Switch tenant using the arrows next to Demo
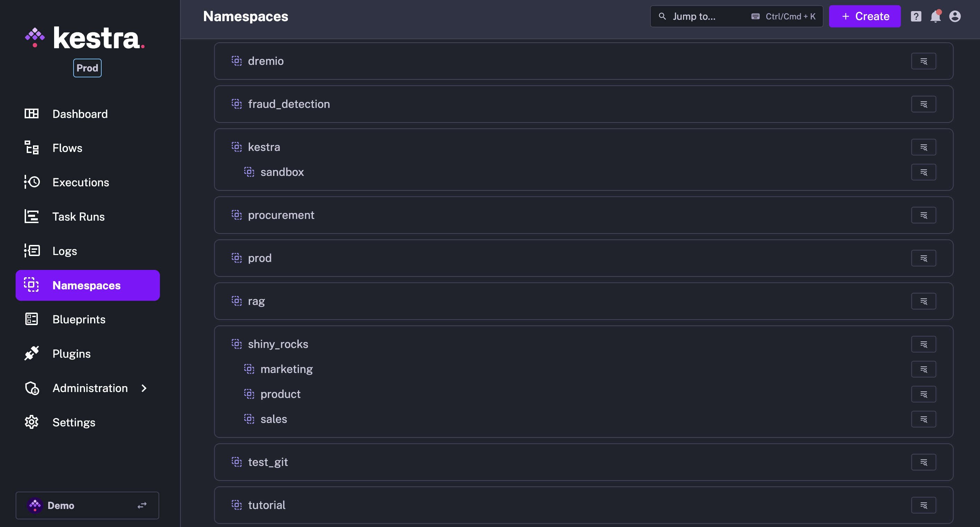Screen dimensions: 980x527 point(142,505)
